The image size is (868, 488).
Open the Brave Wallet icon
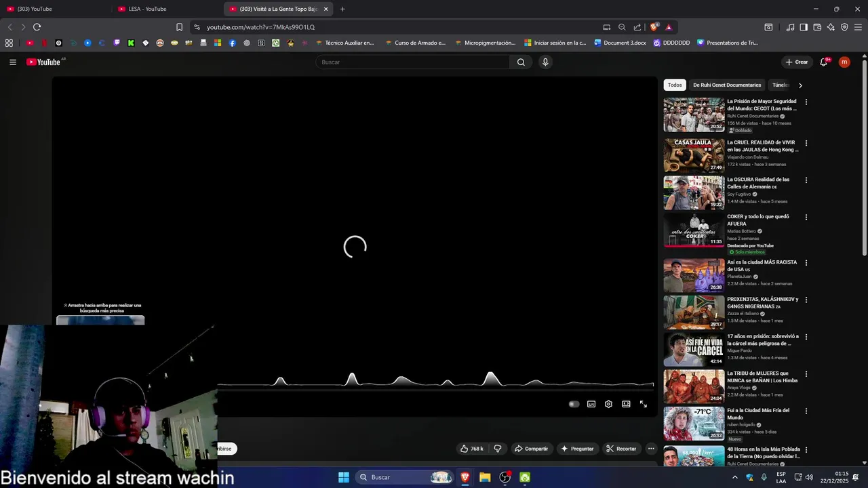817,27
